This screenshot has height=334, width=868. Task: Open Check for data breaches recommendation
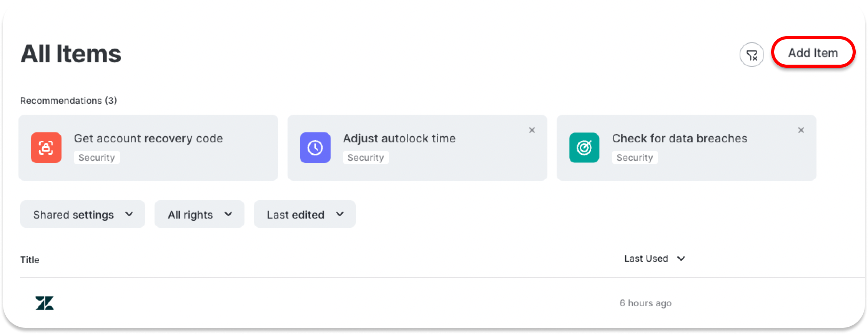point(687,148)
